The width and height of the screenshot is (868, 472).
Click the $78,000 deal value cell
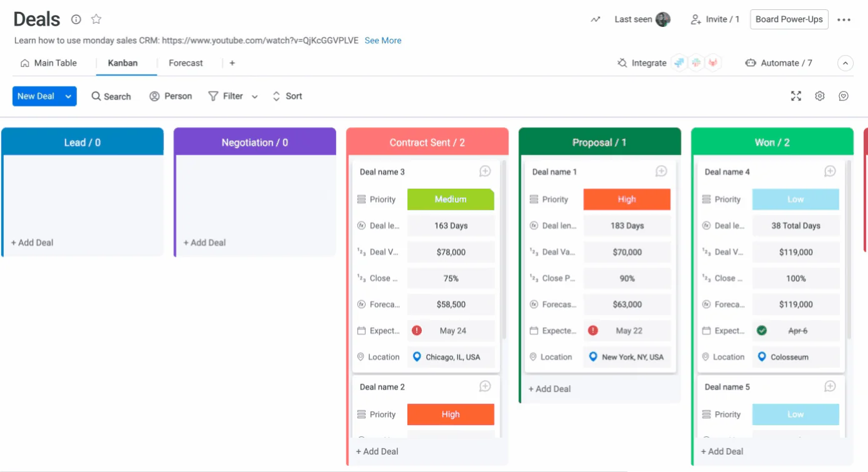pyautogui.click(x=451, y=252)
